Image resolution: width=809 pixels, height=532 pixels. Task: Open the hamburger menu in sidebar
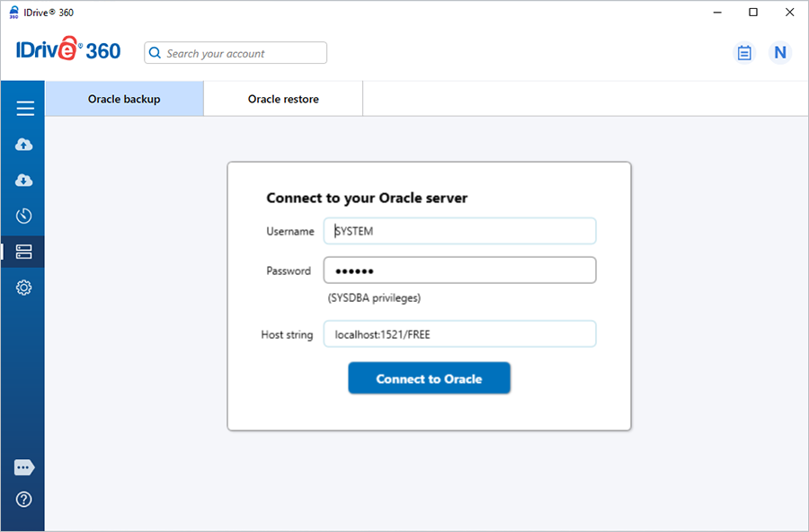point(24,109)
